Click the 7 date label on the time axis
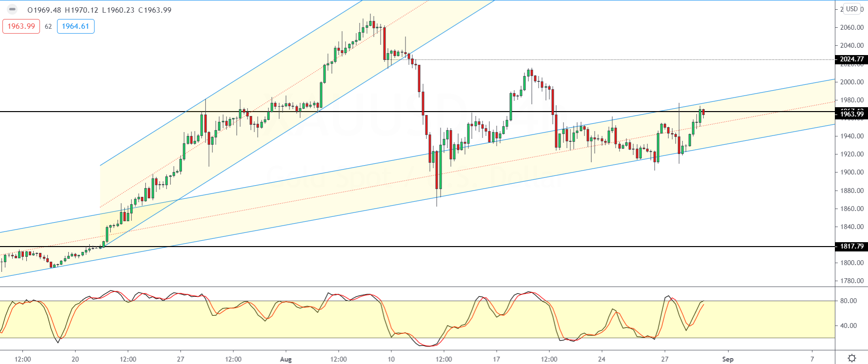The height and width of the screenshot is (364, 868). tap(812, 359)
